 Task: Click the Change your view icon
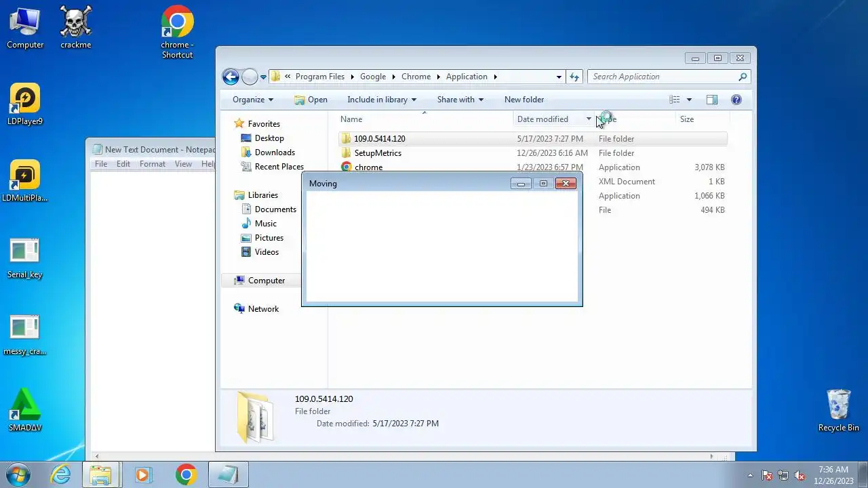674,100
